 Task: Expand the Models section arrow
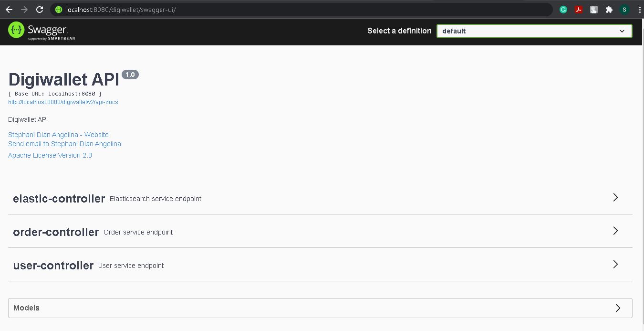point(618,308)
